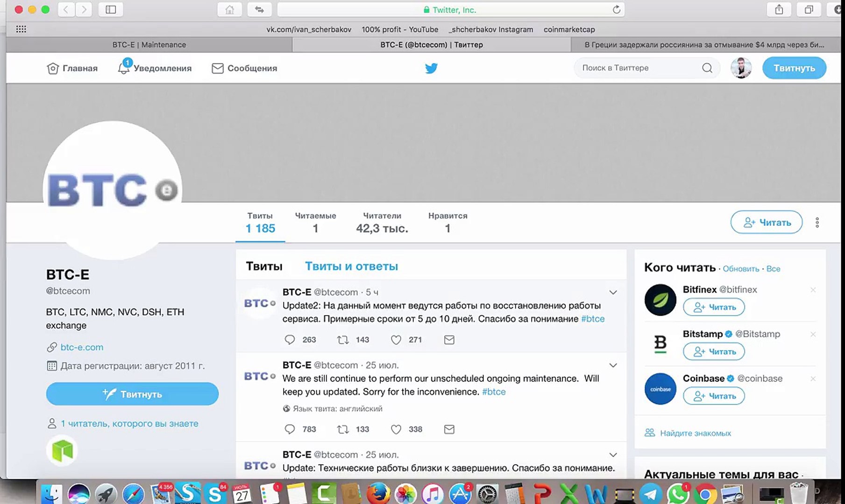Follow Bitfinex with the Читать button
Screen dimensions: 845x504
[x=714, y=307]
